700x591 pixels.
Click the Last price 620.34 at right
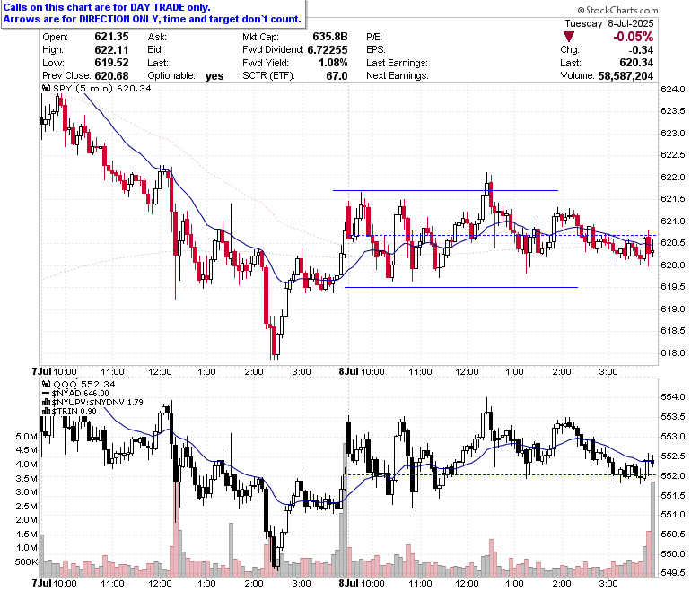point(636,63)
